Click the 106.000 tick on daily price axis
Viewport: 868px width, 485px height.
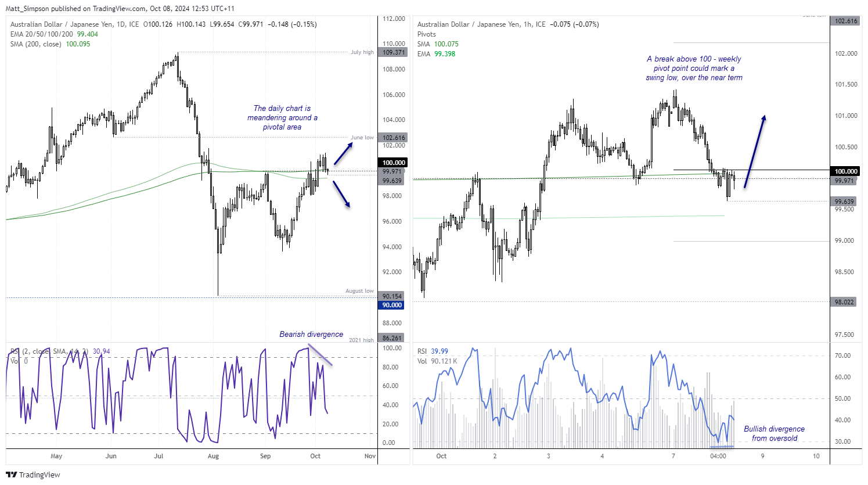coord(394,95)
